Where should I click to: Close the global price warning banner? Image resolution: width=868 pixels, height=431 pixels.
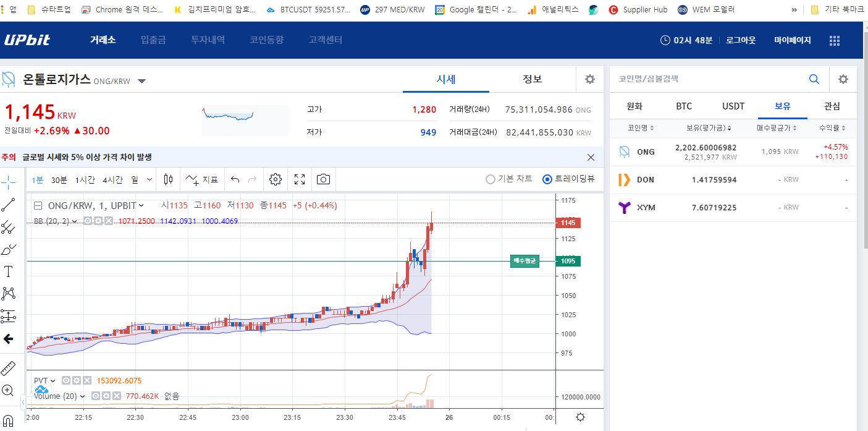coord(591,157)
